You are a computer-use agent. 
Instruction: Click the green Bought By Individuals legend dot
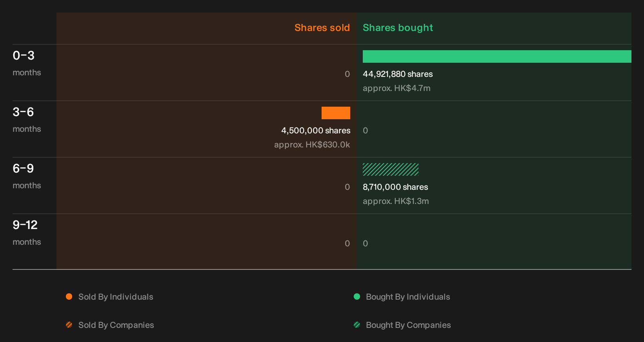pos(357,297)
